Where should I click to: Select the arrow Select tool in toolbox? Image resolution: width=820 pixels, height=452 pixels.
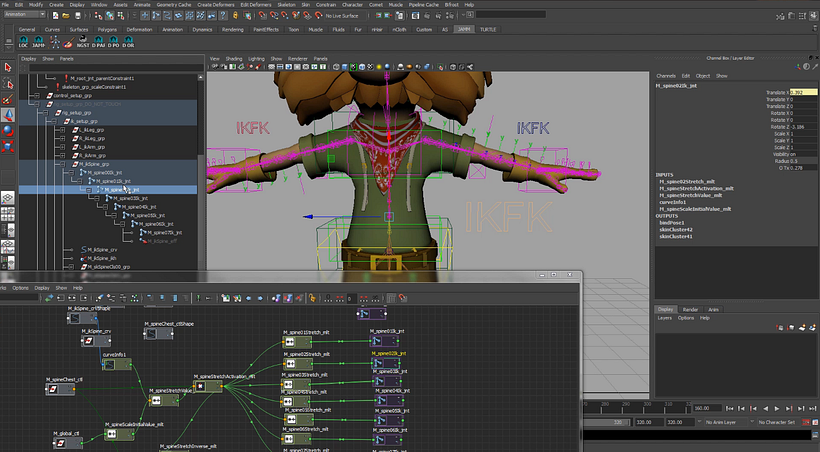(x=8, y=67)
